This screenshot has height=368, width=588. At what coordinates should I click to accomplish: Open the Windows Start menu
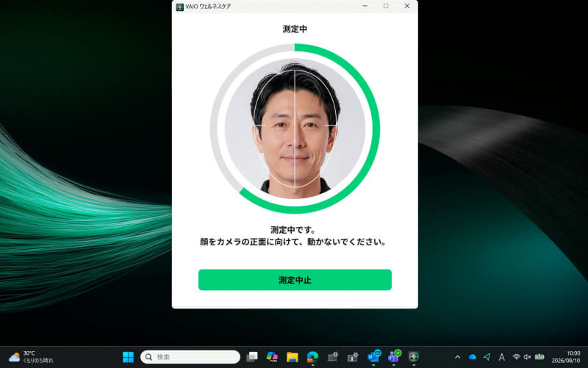point(128,357)
